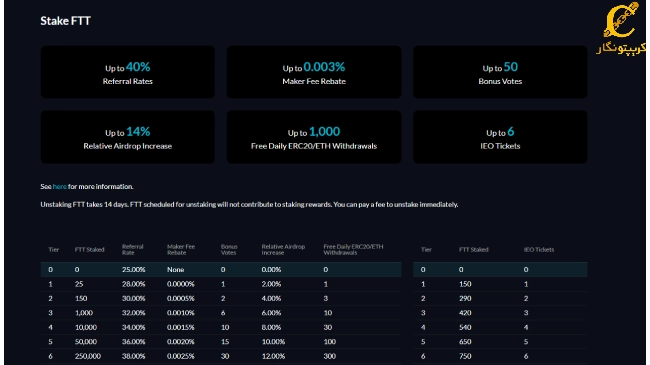Open the 'here' link for more information
Viewport: 650px width, 365px height.
click(x=59, y=187)
